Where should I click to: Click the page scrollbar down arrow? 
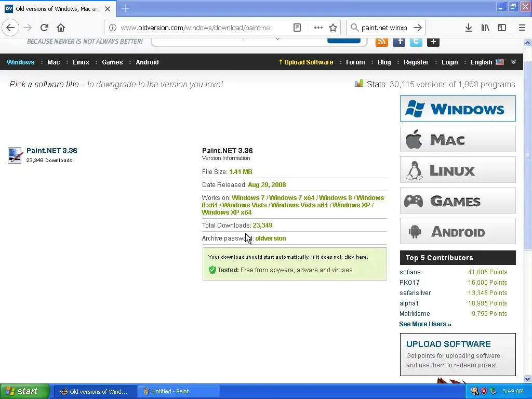[x=528, y=379]
